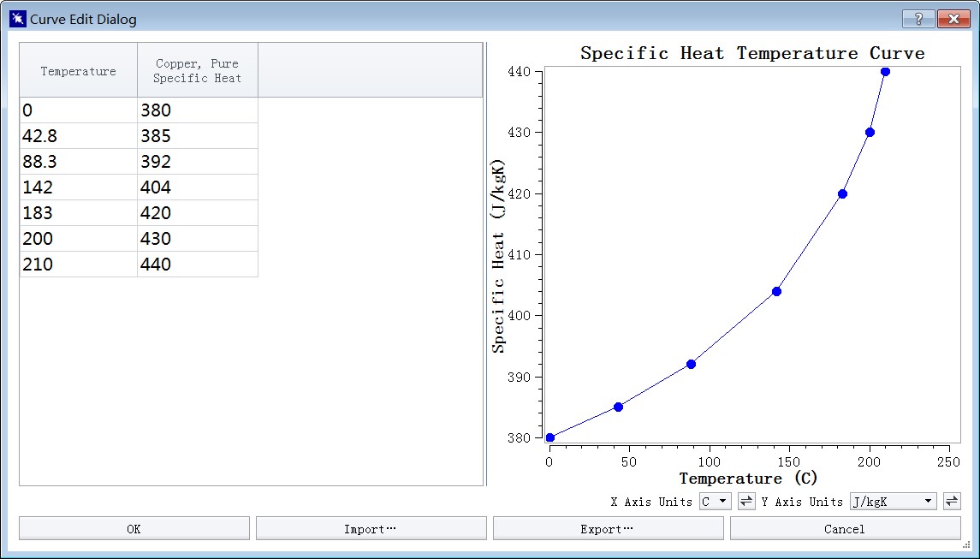
Task: Click temperature cell with value 42.8
Action: (x=78, y=136)
